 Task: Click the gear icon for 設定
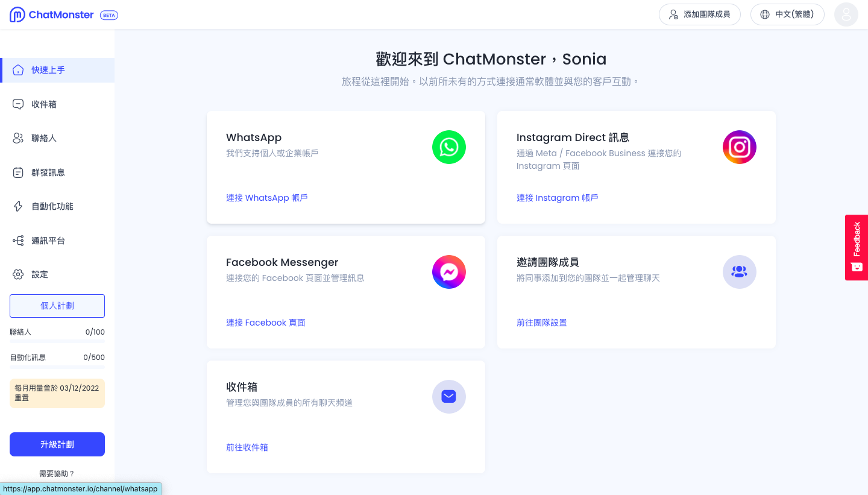18,274
